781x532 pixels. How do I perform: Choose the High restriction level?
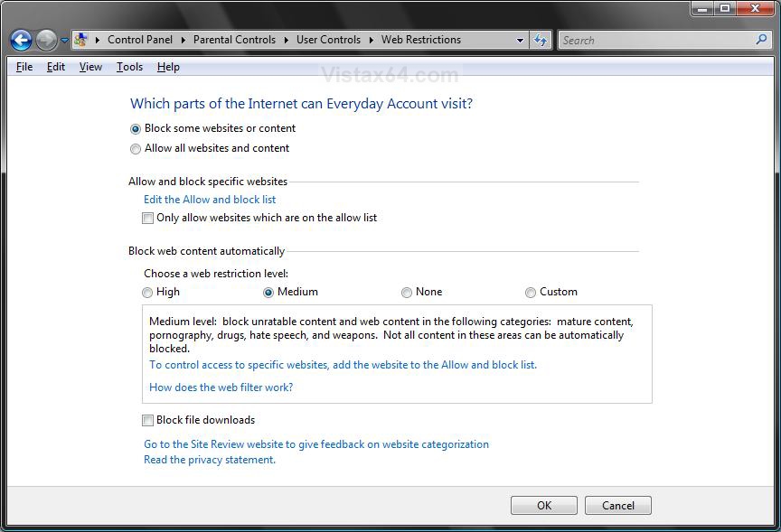coord(147,293)
